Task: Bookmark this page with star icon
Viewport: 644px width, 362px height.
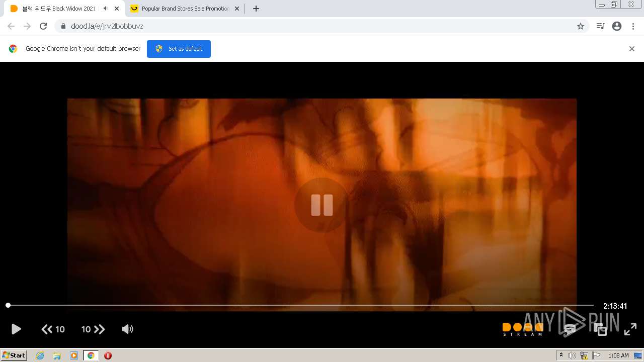Action: point(581,26)
